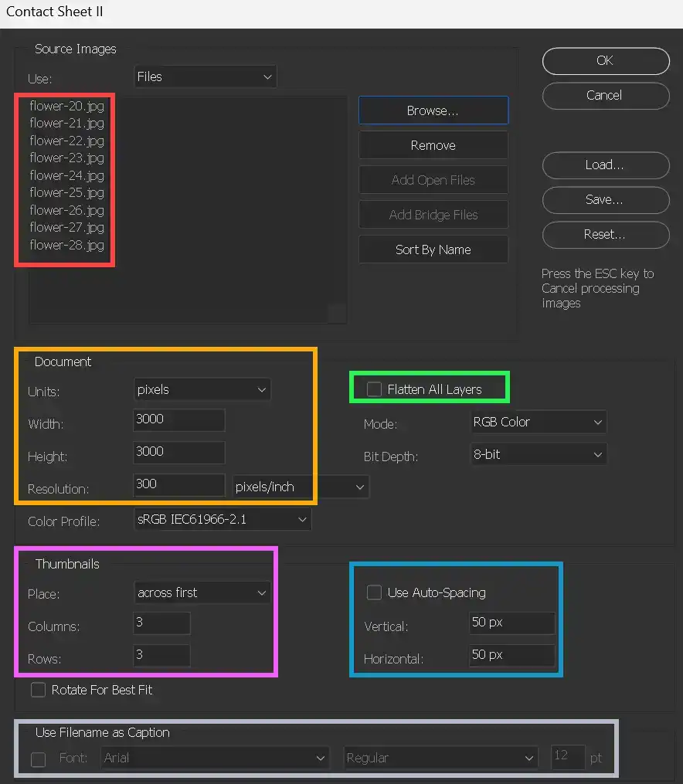Enable Rotate For Best Fit
683x784 pixels.
(x=38, y=690)
